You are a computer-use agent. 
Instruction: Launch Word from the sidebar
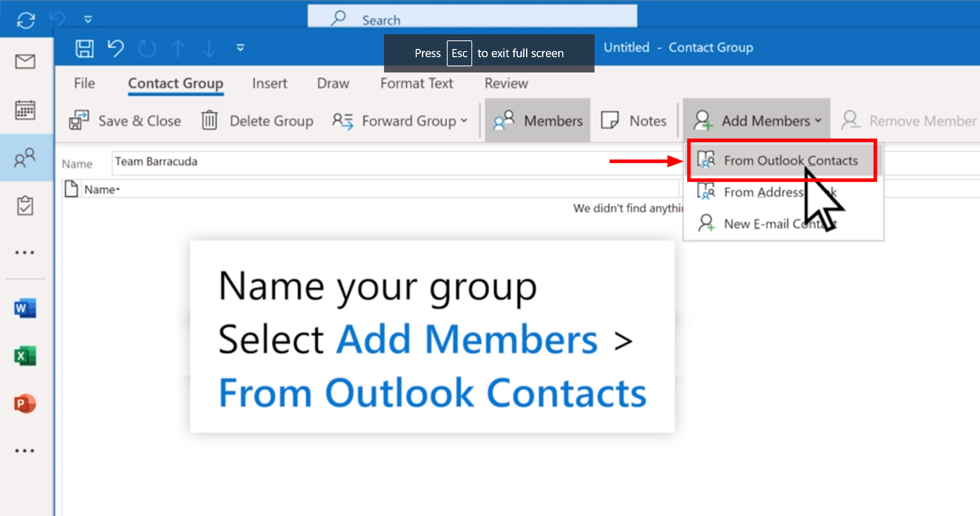tap(26, 308)
